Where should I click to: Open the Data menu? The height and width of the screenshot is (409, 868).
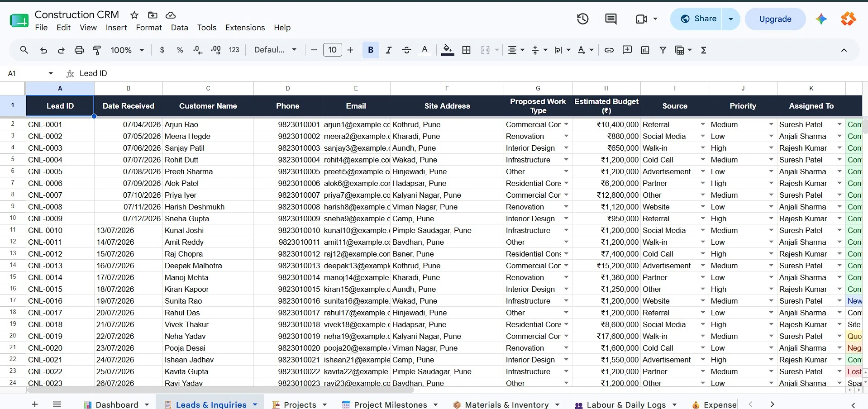tap(179, 28)
